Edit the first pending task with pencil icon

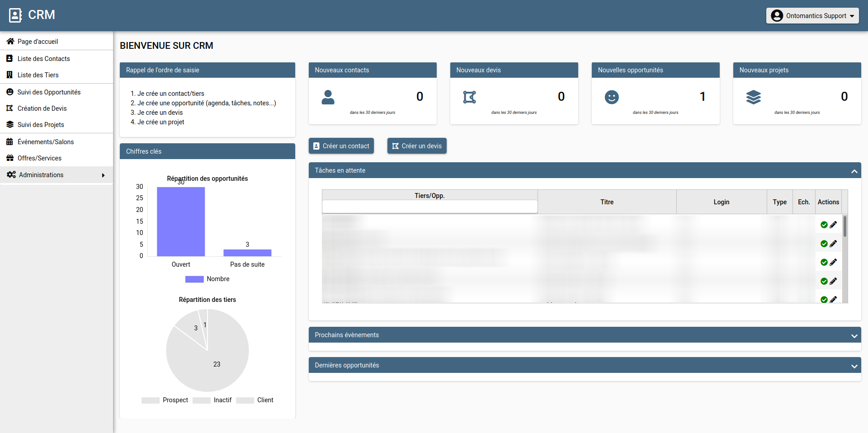pos(833,225)
